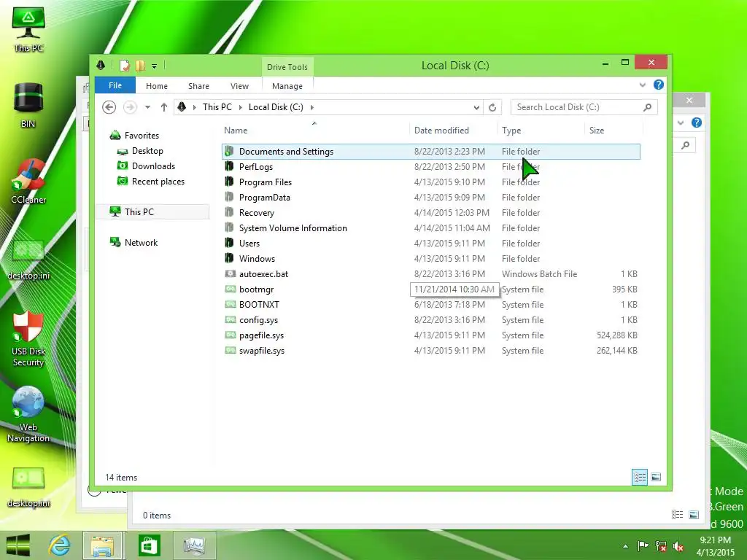Expand the arrow before This PC breadcrumb
Image resolution: width=747 pixels, height=560 pixels.
pyautogui.click(x=194, y=107)
